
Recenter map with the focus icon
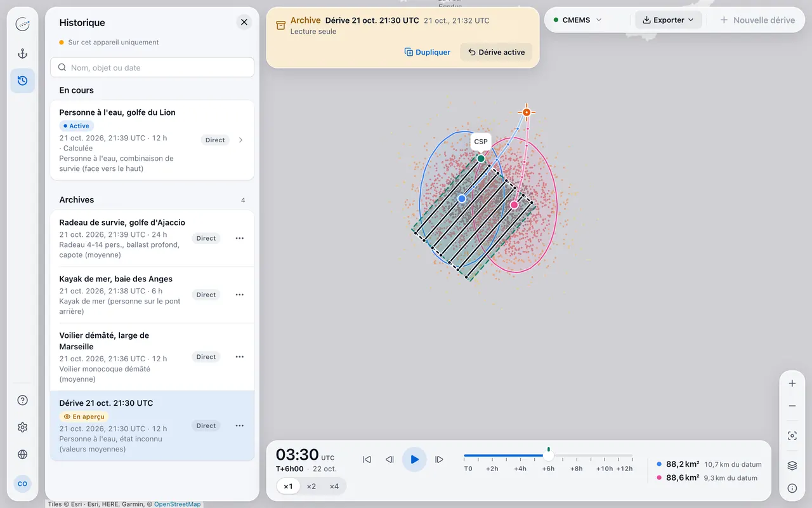coord(792,436)
